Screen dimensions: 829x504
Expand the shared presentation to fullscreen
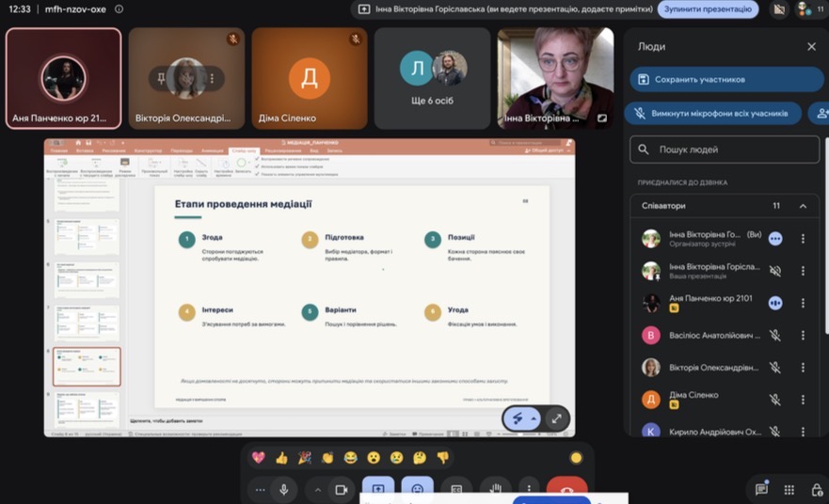click(x=557, y=419)
